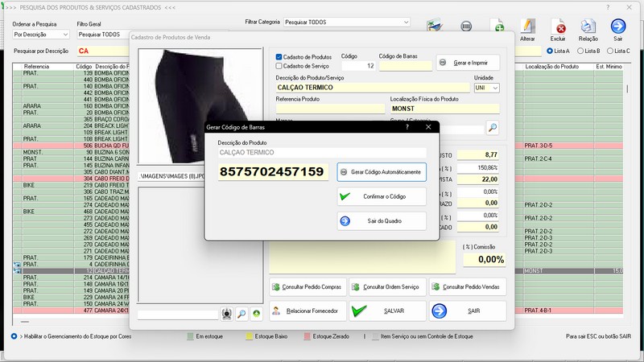Click the SAIR button in Cadastro window
The image size is (644, 362).
click(x=468, y=311)
